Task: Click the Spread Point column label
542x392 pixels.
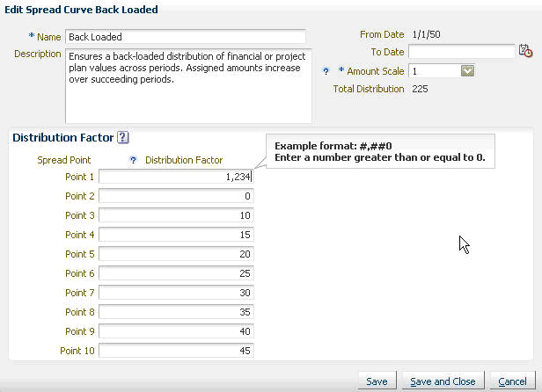Action: point(64,160)
